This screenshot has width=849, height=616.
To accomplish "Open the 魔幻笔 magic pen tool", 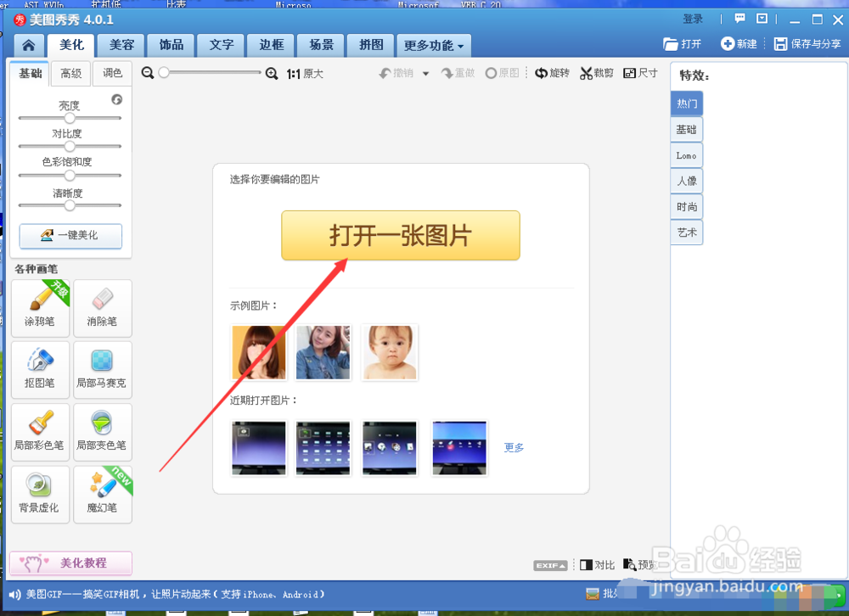I will coord(102,494).
